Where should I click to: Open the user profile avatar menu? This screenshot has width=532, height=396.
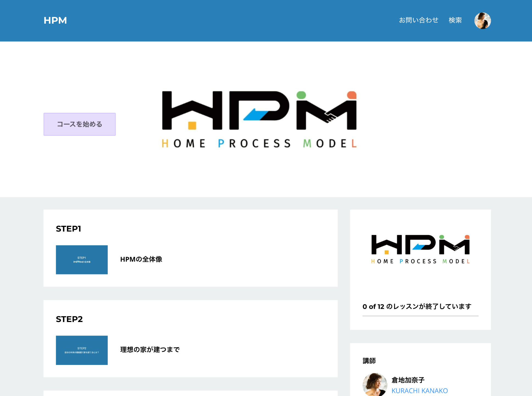[483, 21]
